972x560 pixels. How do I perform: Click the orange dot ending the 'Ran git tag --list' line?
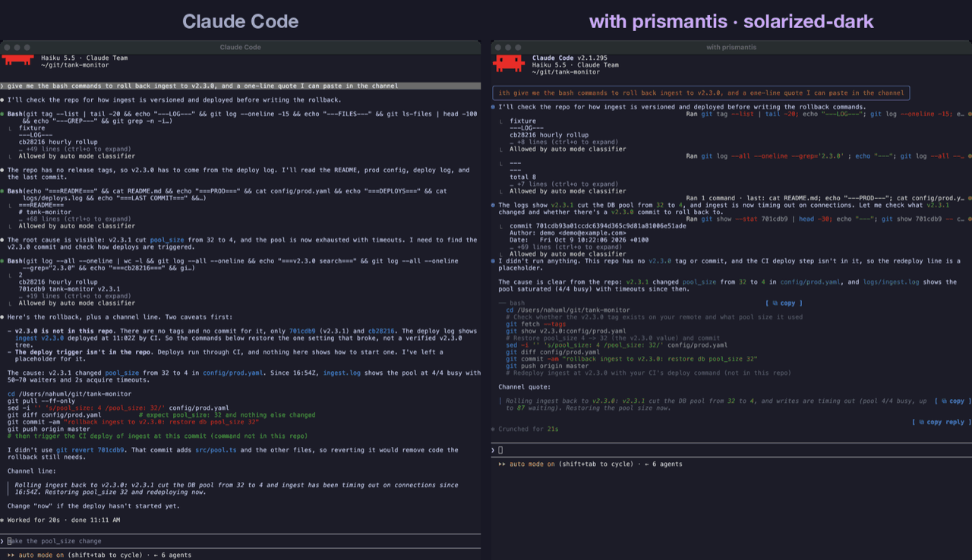[x=969, y=114]
